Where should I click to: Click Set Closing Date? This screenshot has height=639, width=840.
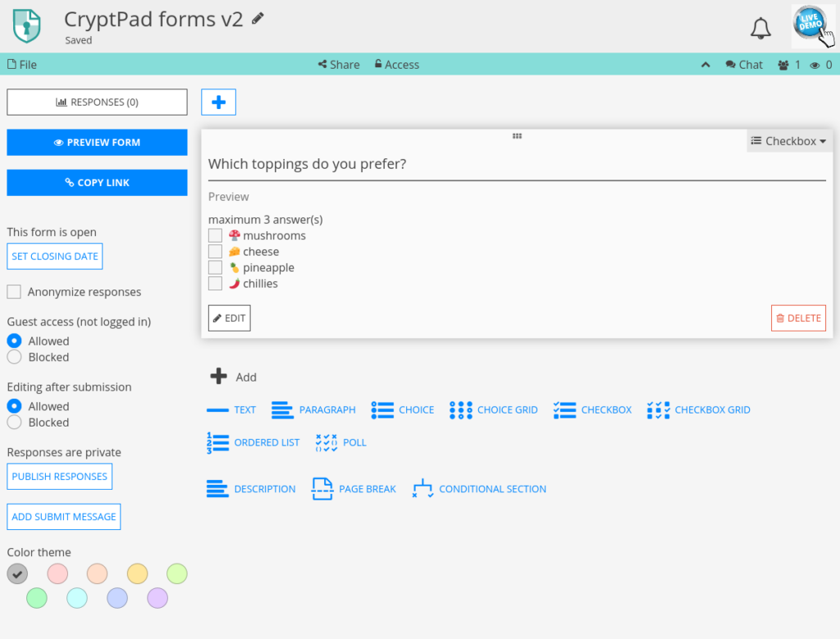(55, 256)
